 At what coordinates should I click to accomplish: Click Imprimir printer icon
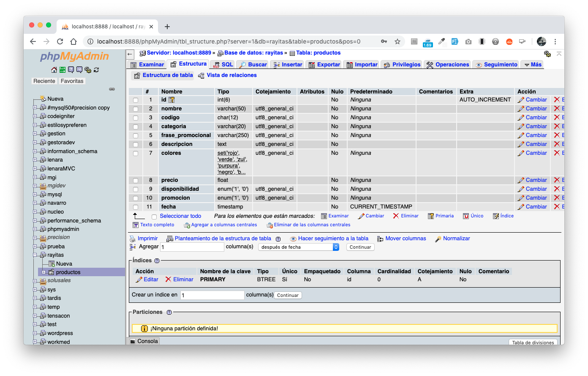[133, 239]
